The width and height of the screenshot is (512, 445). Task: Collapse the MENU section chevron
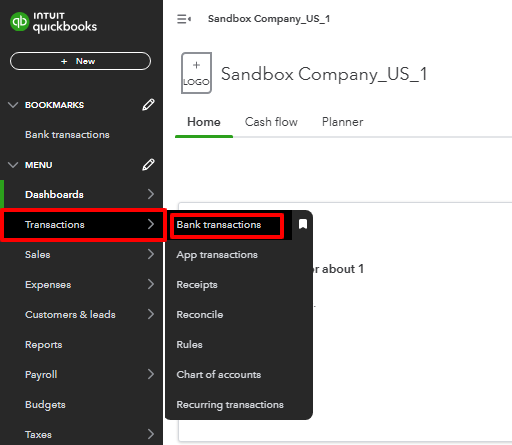13,165
